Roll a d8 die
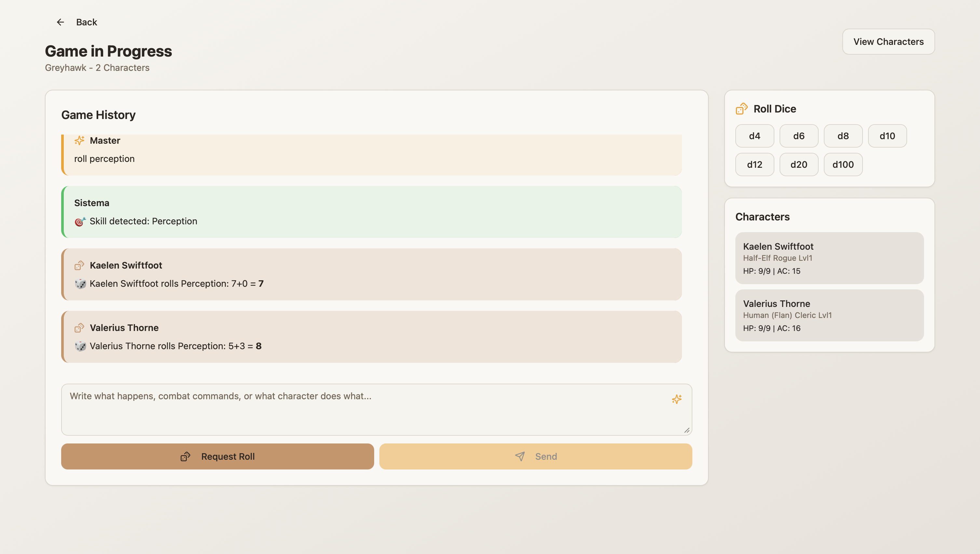The image size is (980, 554). 843,136
